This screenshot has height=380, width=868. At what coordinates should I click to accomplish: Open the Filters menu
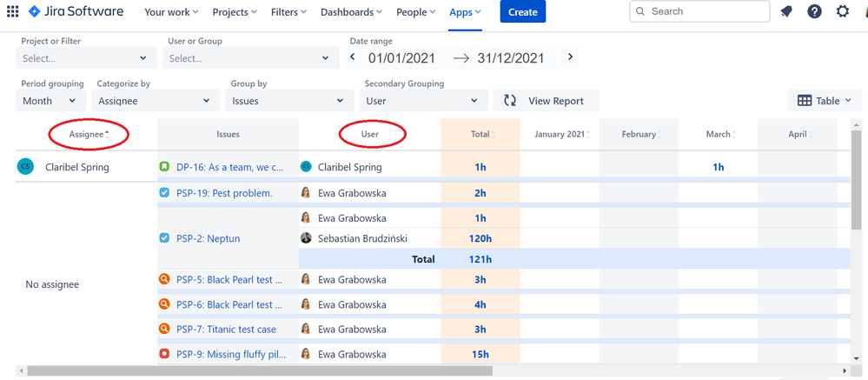pos(288,12)
